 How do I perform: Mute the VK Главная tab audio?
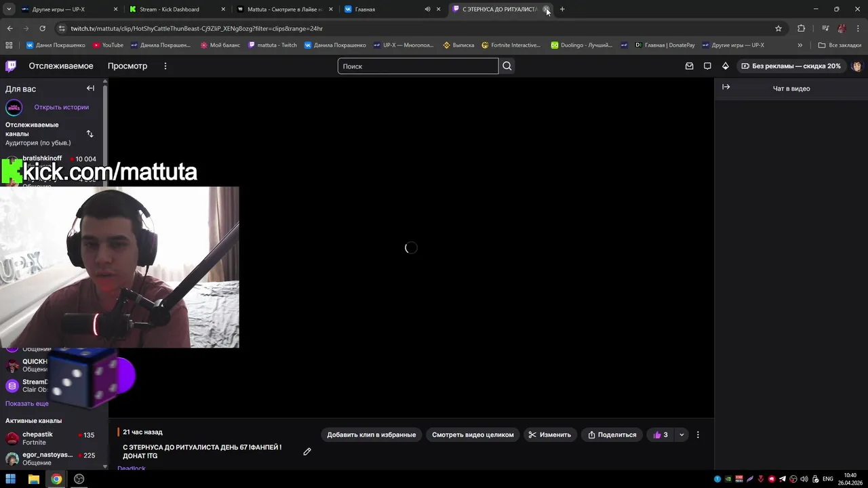click(x=427, y=9)
